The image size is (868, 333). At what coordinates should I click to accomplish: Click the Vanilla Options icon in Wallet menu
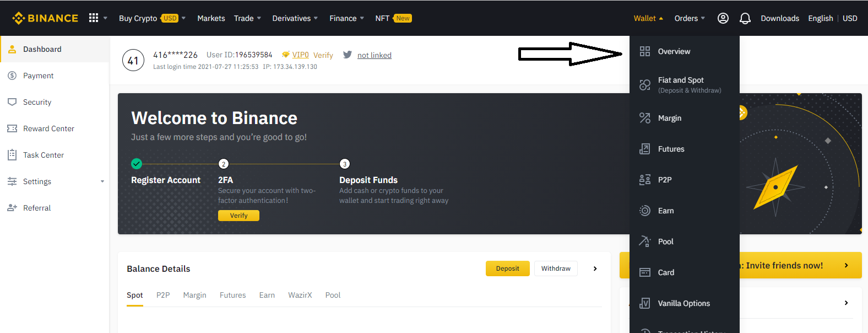click(x=645, y=303)
